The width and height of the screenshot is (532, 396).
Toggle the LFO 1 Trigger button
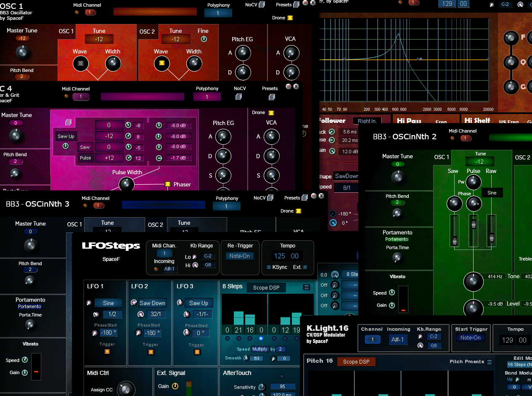[107, 352]
